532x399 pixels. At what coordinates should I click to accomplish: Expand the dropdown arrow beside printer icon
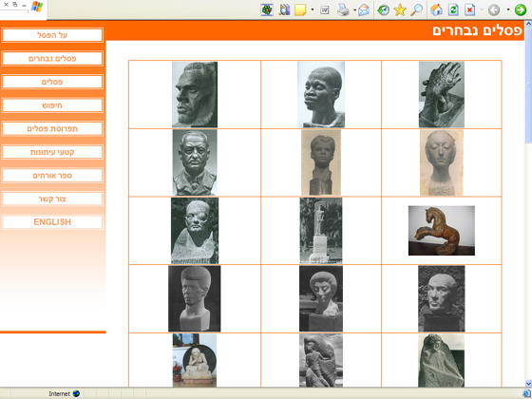pos(354,9)
